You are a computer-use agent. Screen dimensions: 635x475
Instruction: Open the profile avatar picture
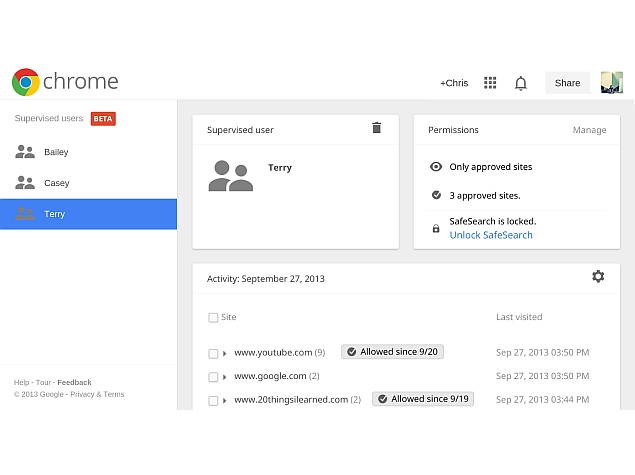tap(612, 83)
